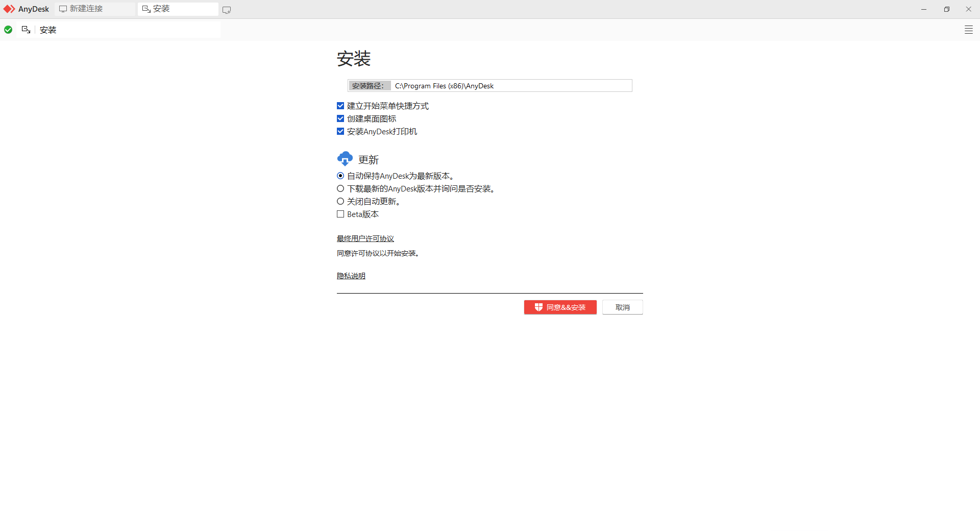
Task: Click the AnyDesk logo icon
Action: click(8, 9)
